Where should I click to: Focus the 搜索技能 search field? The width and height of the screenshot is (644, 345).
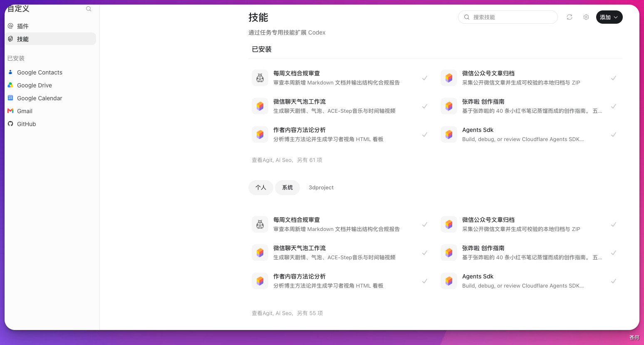click(x=508, y=17)
